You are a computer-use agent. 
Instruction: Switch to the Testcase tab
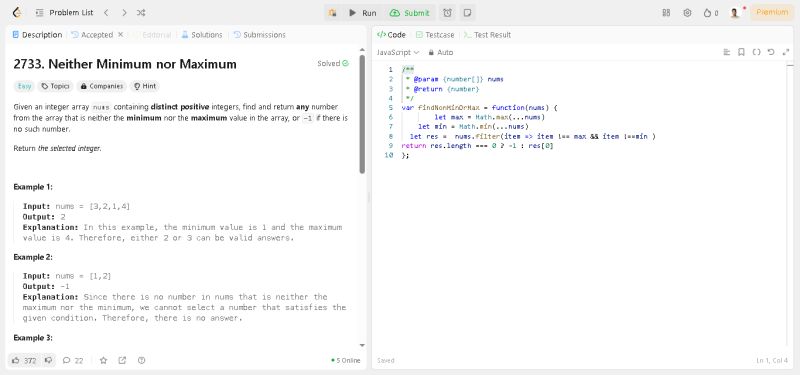(x=435, y=35)
